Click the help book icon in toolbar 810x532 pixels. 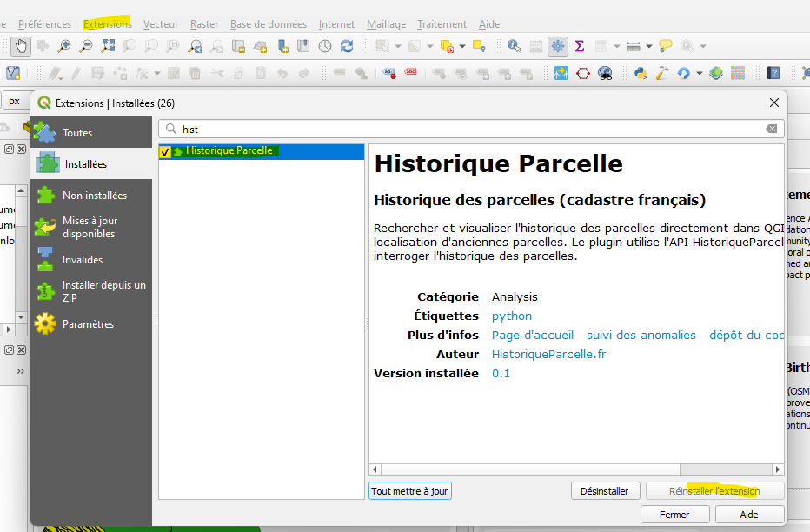point(773,73)
